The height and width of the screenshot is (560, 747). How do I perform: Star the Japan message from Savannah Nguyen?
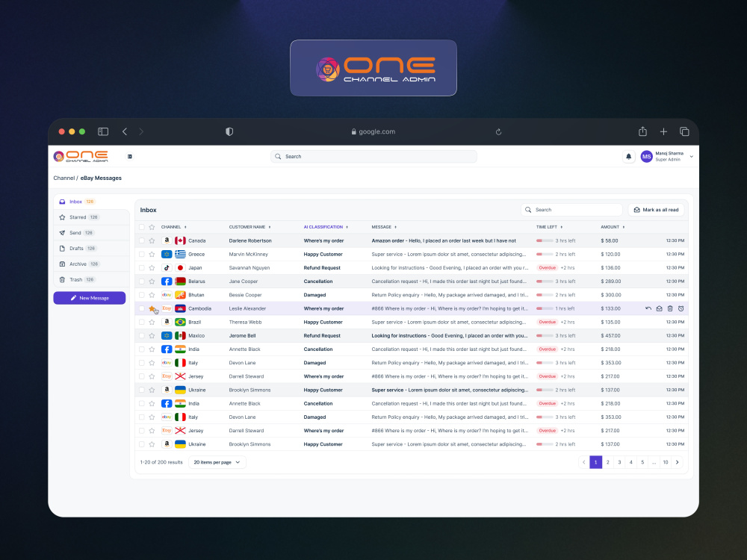click(152, 268)
